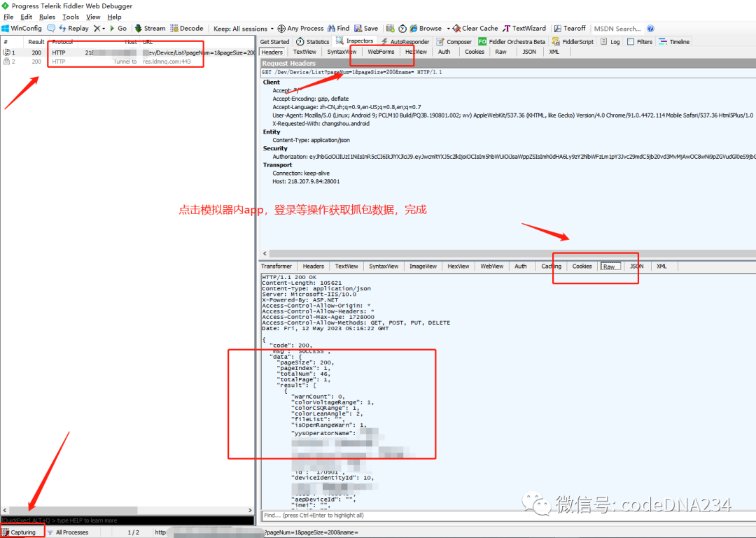Select request inspector WebForms tab

click(x=381, y=52)
